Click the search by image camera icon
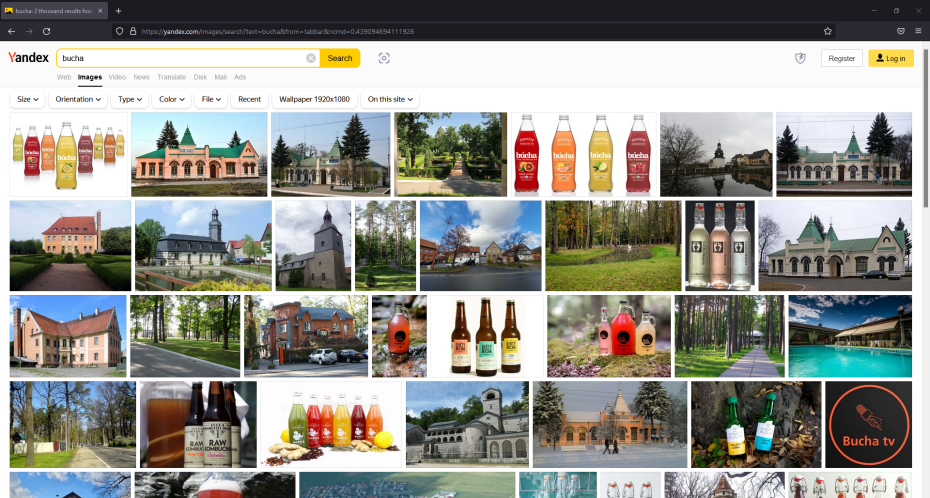 (384, 58)
